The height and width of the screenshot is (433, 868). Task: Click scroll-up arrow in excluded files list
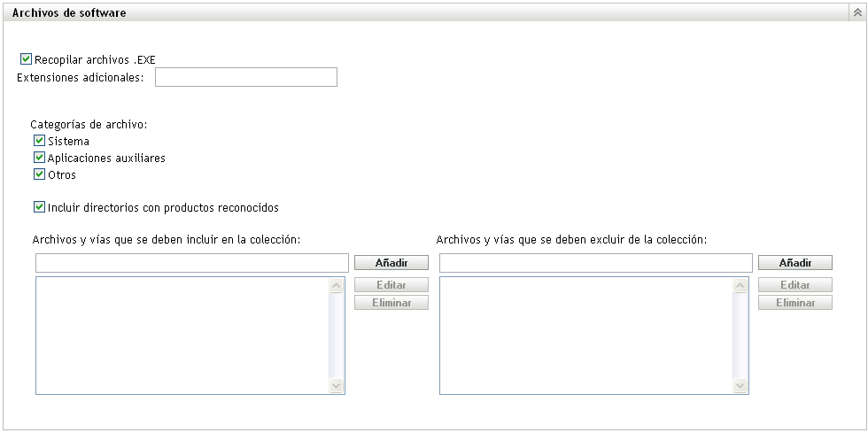(x=740, y=286)
